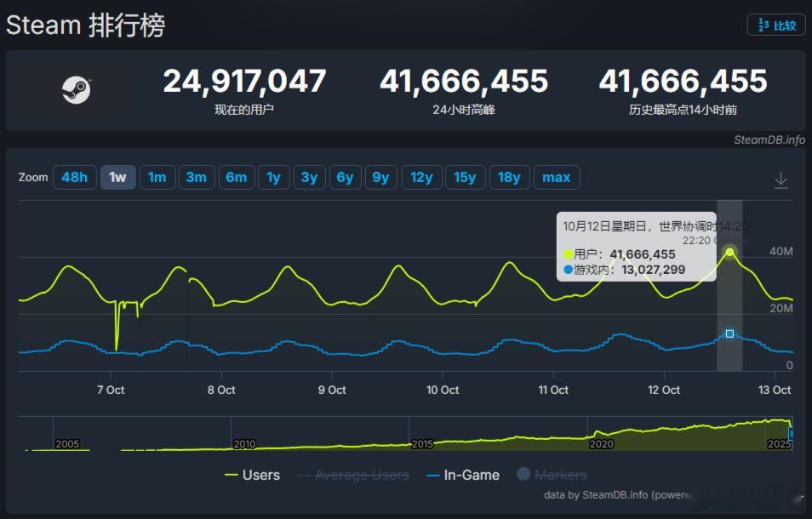Viewport: 812px width, 519px height.
Task: Click the 现在的用户 label
Action: 244,110
